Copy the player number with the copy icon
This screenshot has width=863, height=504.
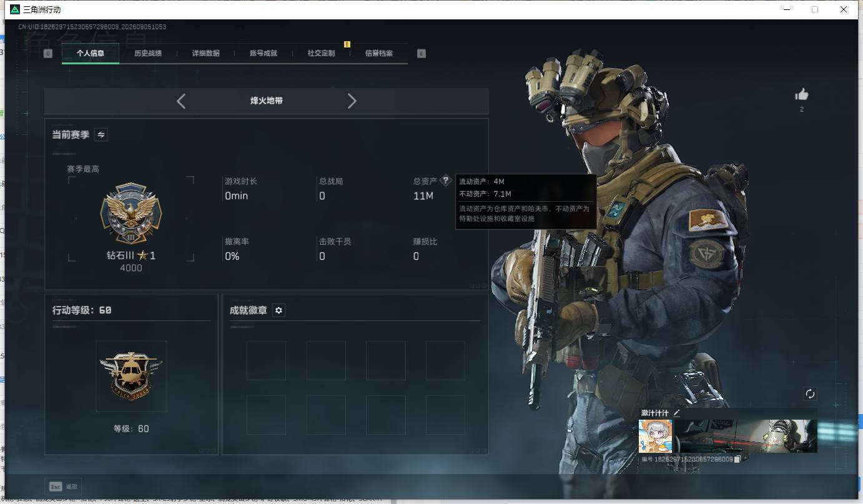click(x=737, y=459)
